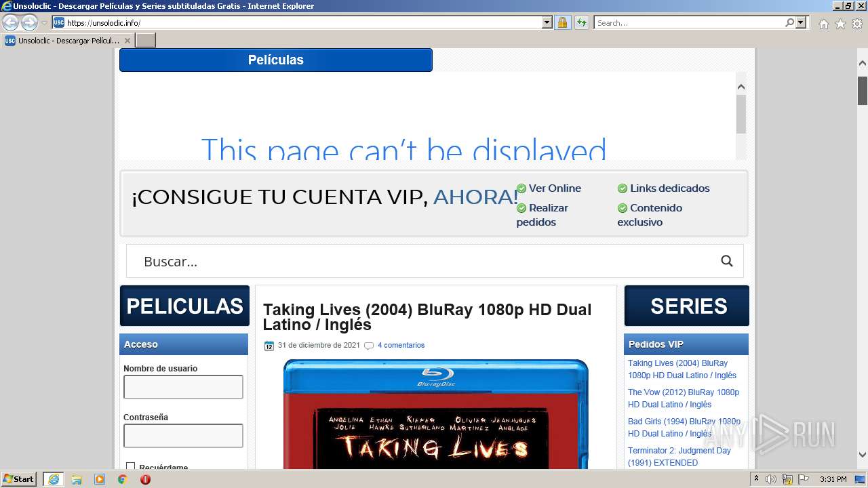This screenshot has width=868, height=488.
Task: Click the browser search magnifier icon
Action: (789, 23)
